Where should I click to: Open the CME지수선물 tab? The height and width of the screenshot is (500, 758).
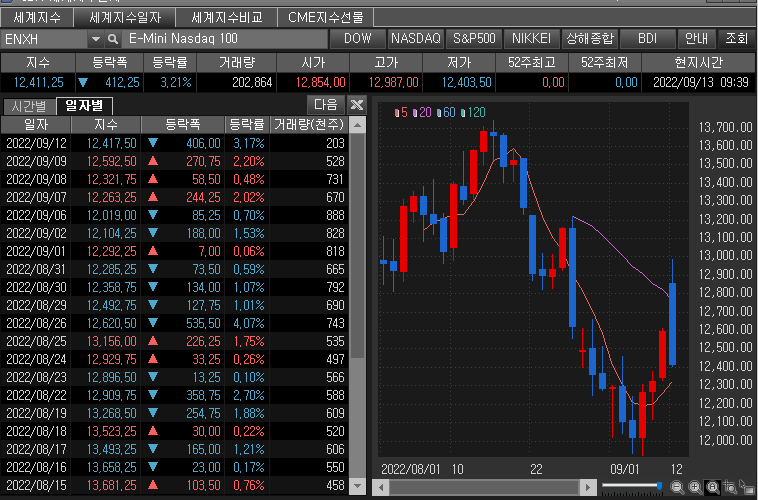click(325, 17)
